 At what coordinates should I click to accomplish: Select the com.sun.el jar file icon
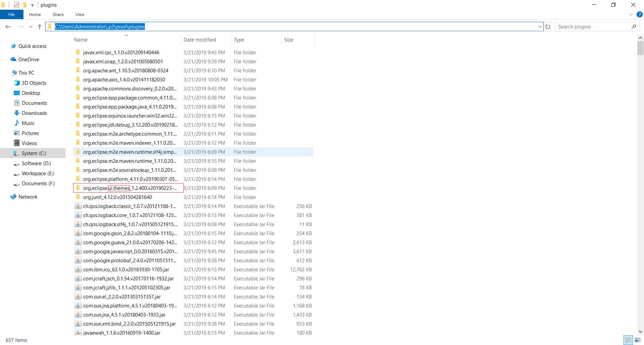[x=78, y=296]
